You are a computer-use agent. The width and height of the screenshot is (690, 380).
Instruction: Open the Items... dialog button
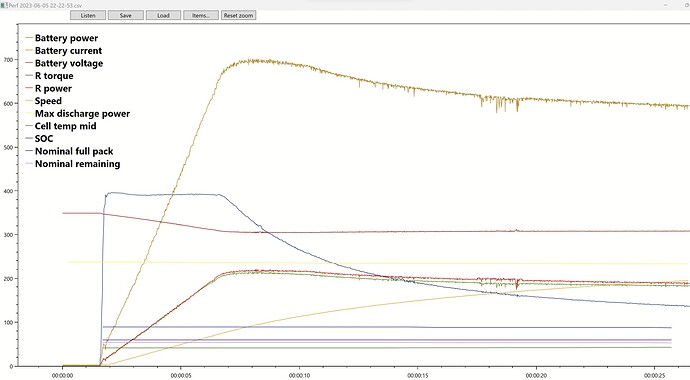click(201, 15)
